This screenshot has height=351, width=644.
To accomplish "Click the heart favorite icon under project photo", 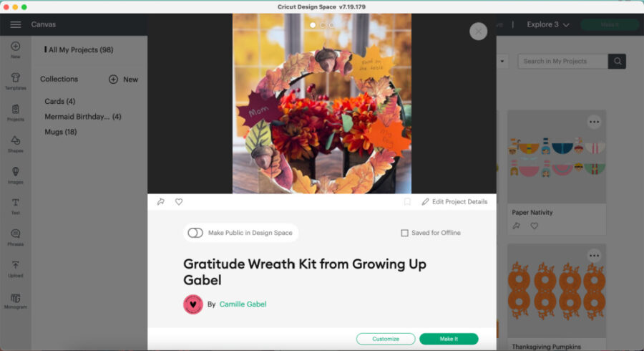I will pyautogui.click(x=179, y=202).
